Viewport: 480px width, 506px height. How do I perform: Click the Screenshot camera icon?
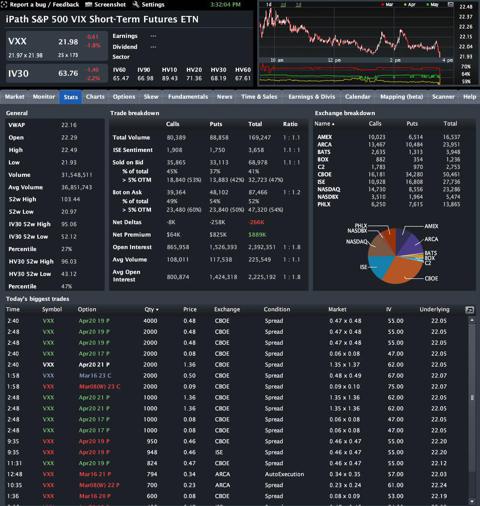pyautogui.click(x=88, y=4)
